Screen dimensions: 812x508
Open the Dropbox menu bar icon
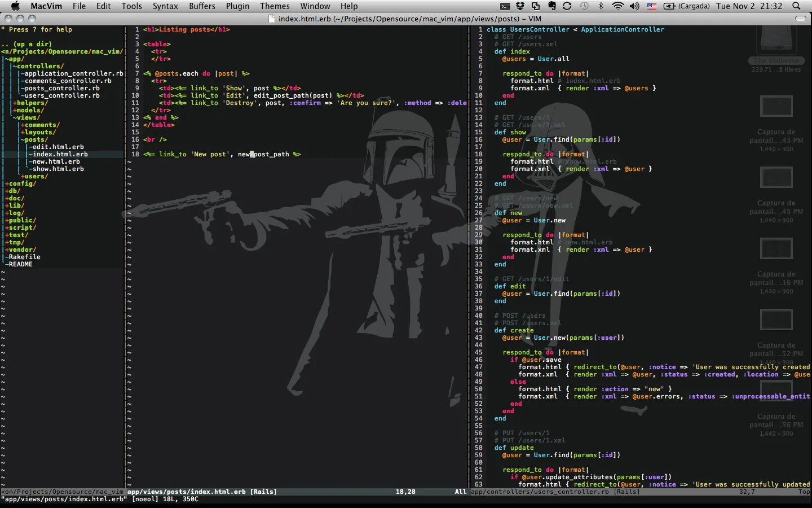(520, 6)
